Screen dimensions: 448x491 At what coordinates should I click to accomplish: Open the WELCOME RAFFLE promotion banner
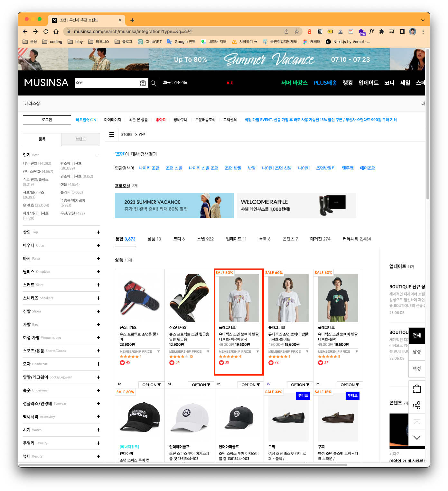297,206
